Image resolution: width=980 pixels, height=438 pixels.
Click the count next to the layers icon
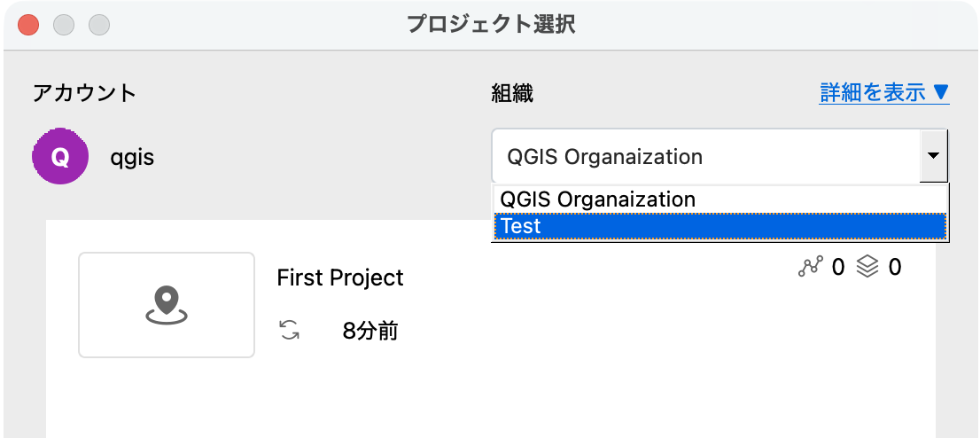[x=895, y=267]
